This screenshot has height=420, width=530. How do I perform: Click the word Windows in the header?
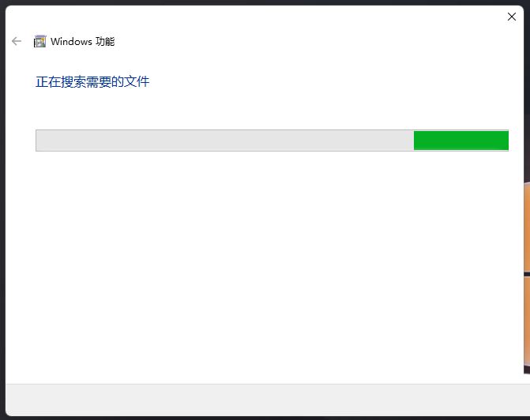[71, 42]
